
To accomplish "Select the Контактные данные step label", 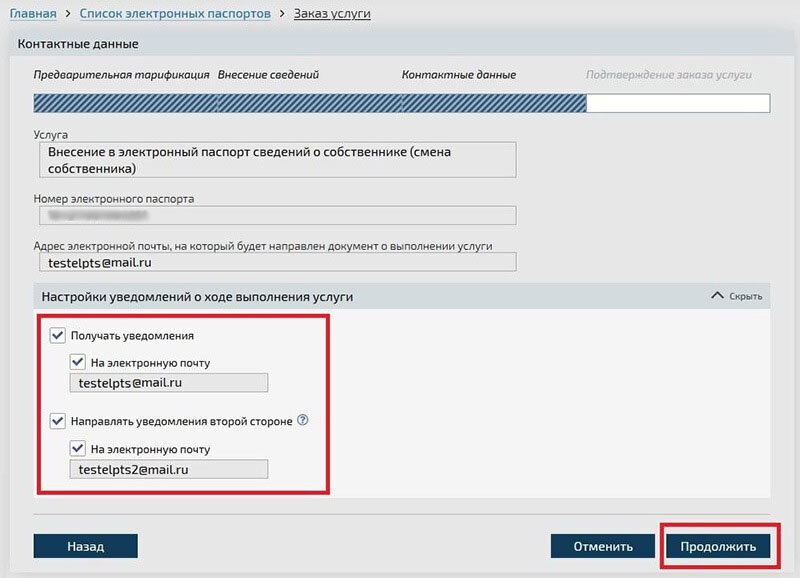I will [x=459, y=74].
